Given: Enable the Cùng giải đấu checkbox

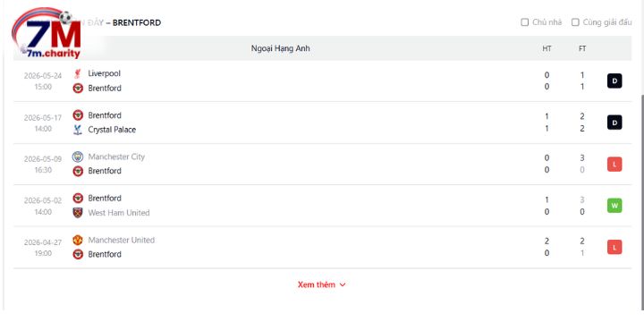Looking at the screenshot, I should 575,22.
